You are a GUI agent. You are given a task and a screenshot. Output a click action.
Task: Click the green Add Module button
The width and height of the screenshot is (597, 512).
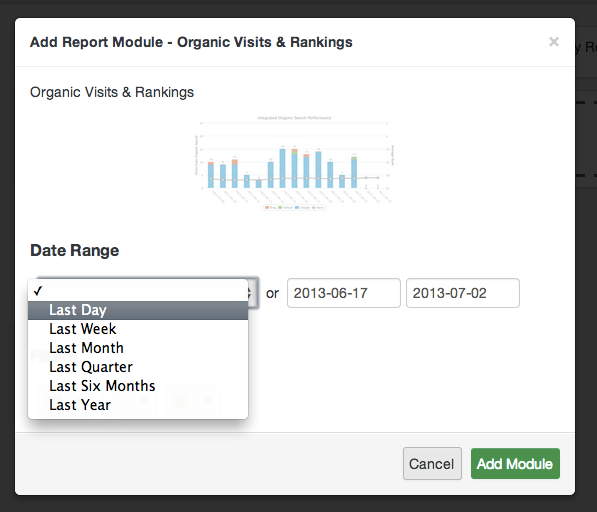pyautogui.click(x=515, y=464)
